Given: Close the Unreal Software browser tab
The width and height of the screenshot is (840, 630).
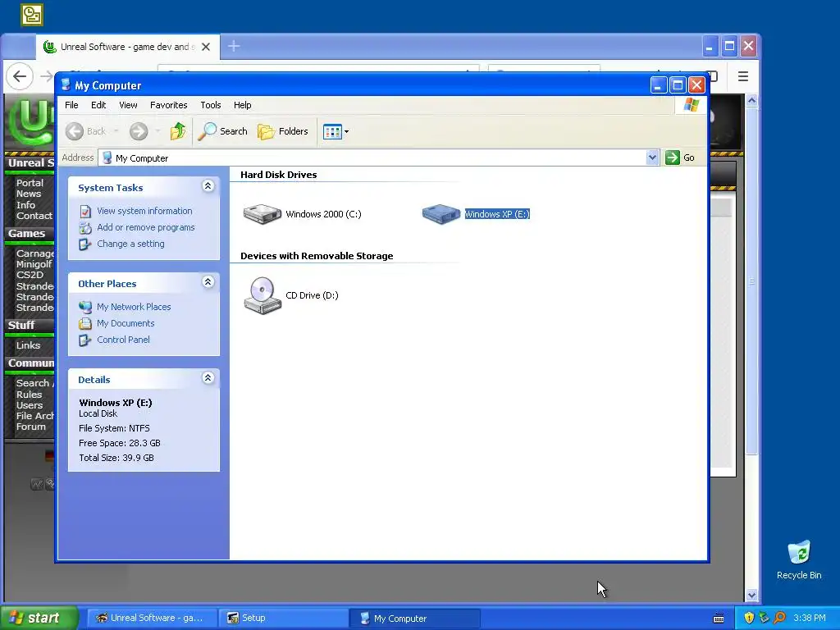Looking at the screenshot, I should pyautogui.click(x=206, y=47).
